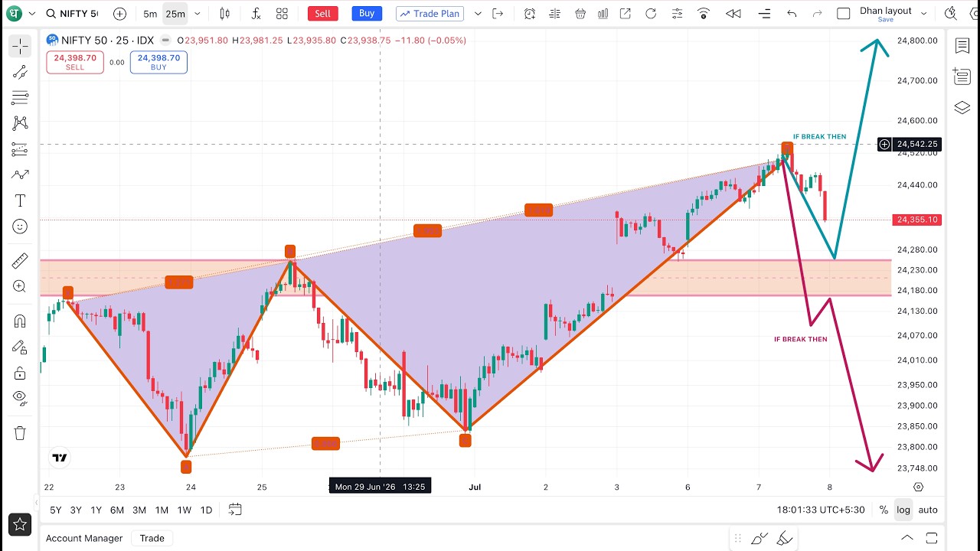This screenshot has width=980, height=551.
Task: Open the Dhan layout dropdown arrow
Action: [924, 14]
